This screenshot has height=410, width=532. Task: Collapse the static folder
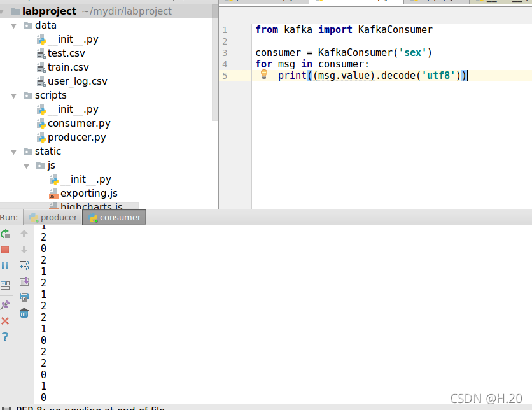tap(14, 152)
